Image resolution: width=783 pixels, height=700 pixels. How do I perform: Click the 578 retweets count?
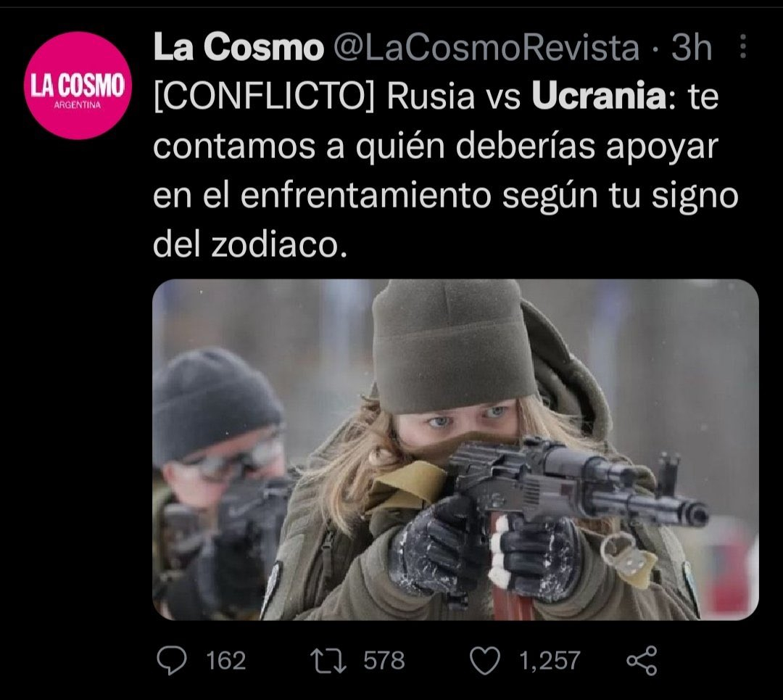click(384, 661)
